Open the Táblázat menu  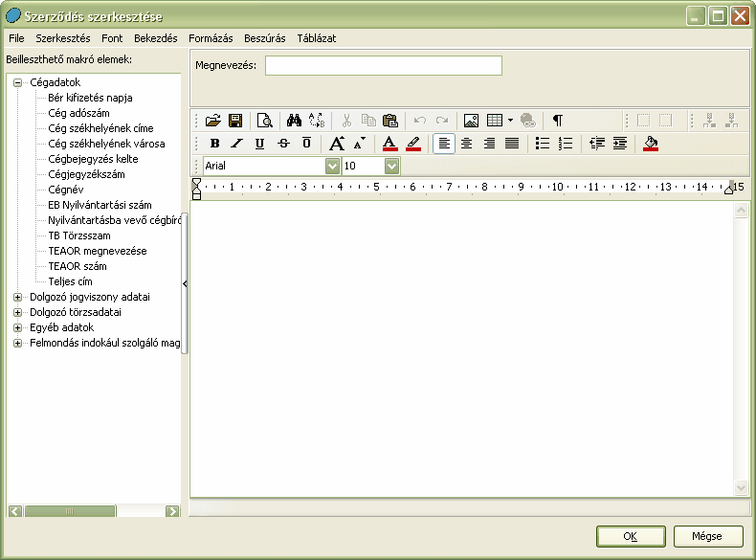(x=317, y=38)
